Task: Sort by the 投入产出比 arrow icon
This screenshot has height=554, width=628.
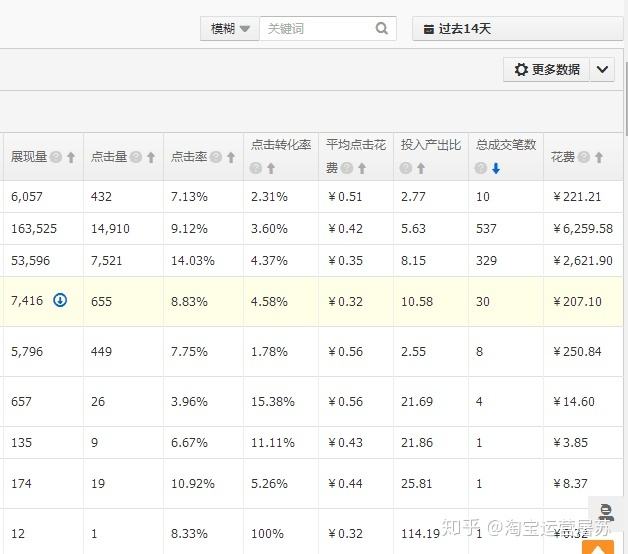Action: point(421,168)
